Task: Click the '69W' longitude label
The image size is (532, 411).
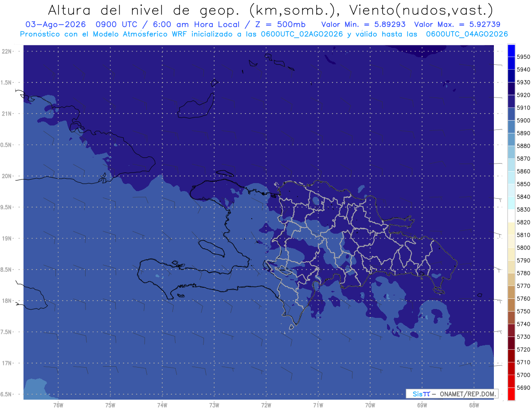Action: click(x=422, y=405)
